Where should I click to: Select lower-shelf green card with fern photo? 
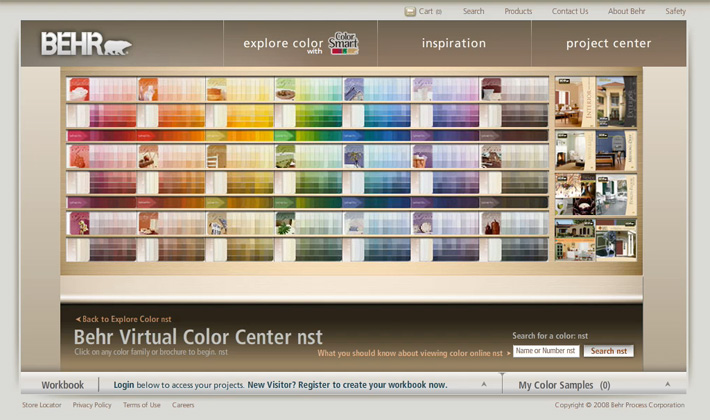click(x=285, y=224)
